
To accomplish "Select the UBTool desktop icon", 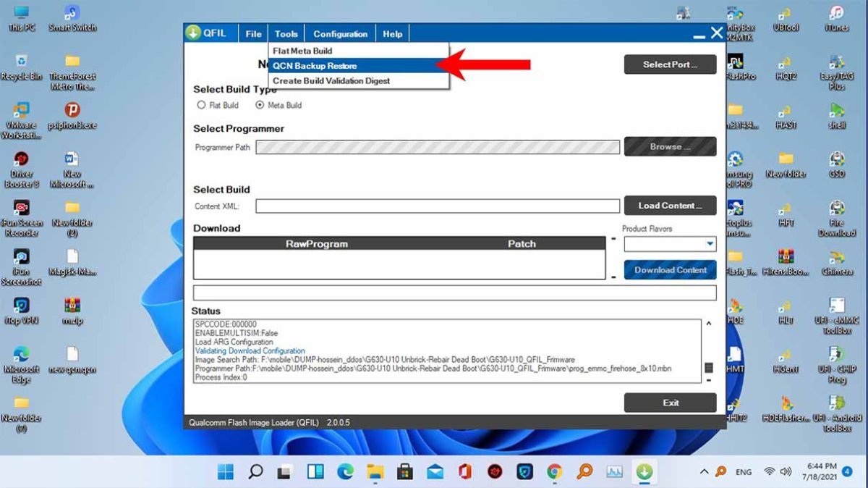I will click(786, 19).
